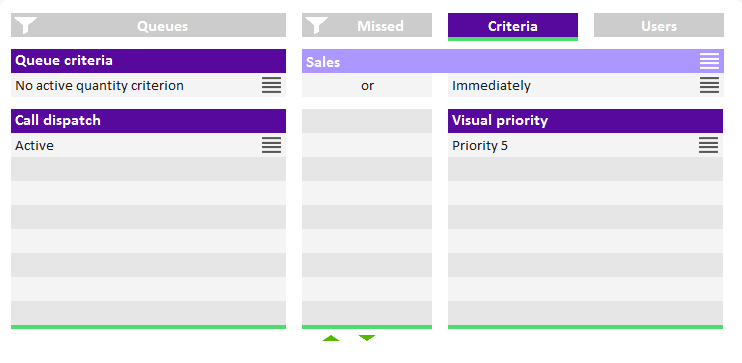Select the Criteria tab
The width and height of the screenshot is (742, 363).
tap(512, 26)
